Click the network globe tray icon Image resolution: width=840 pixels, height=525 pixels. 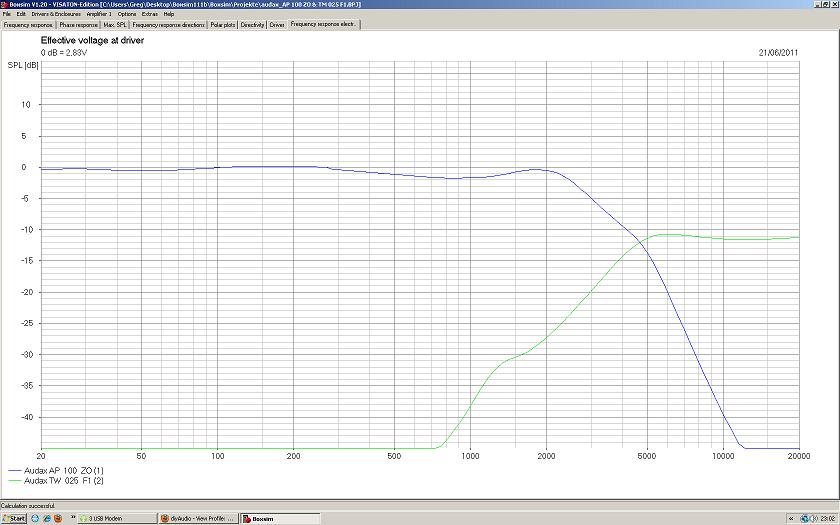[x=804, y=519]
